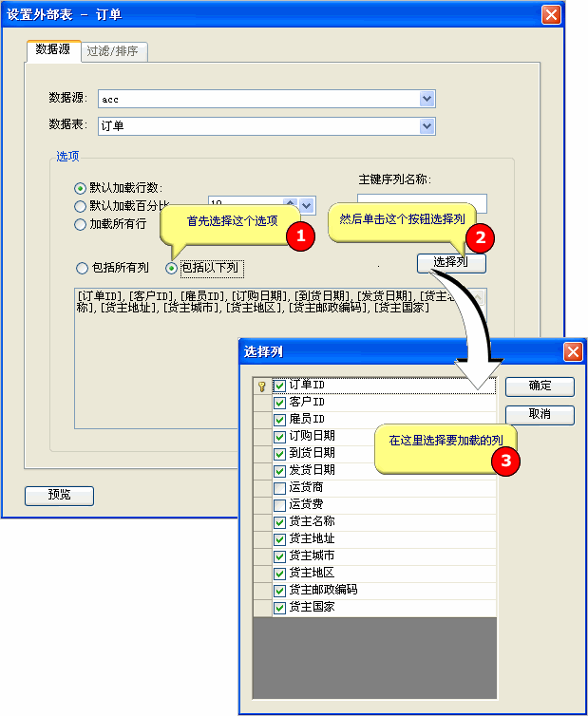Image resolution: width=588 pixels, height=716 pixels.
Task: Toggle the 订购日期 column checkbox
Action: tap(279, 437)
